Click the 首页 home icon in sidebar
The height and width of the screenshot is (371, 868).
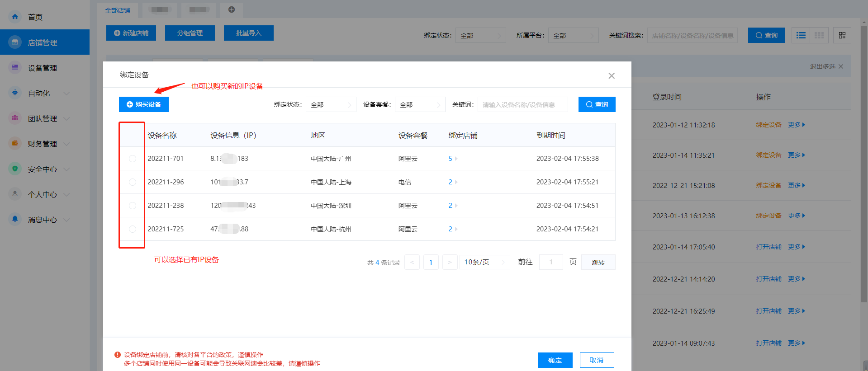tap(15, 17)
